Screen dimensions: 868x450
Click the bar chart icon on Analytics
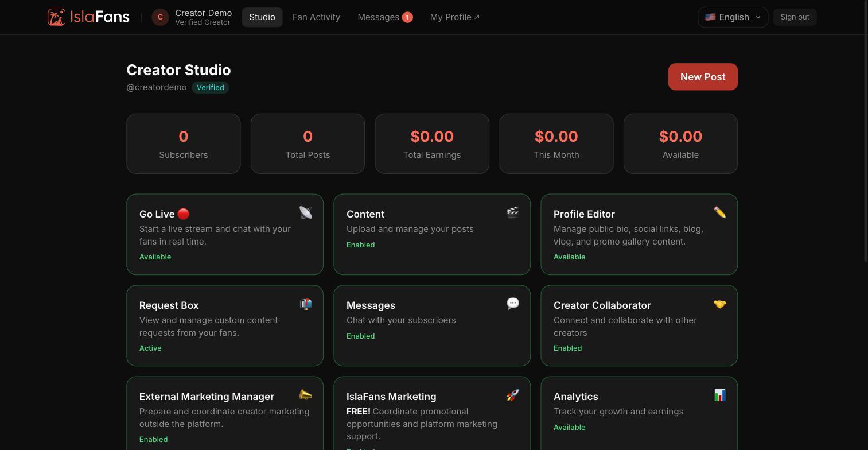[x=719, y=395]
